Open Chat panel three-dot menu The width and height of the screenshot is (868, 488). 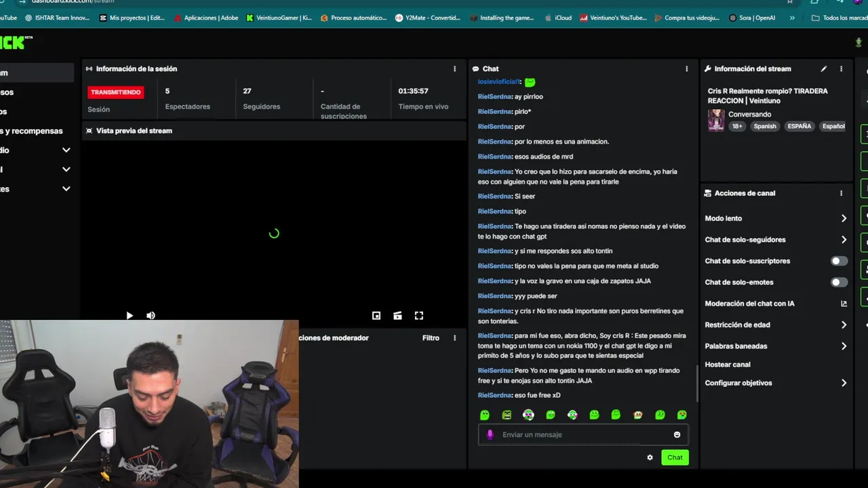[686, 68]
